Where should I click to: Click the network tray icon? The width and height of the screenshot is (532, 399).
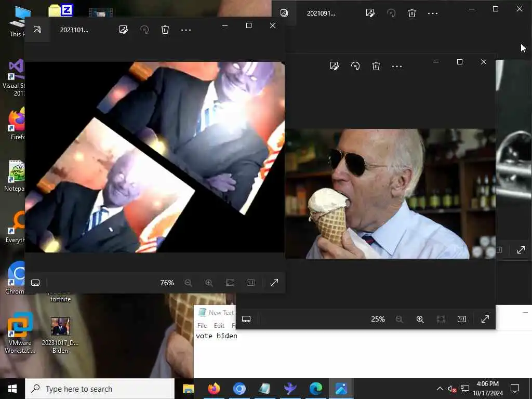click(465, 389)
